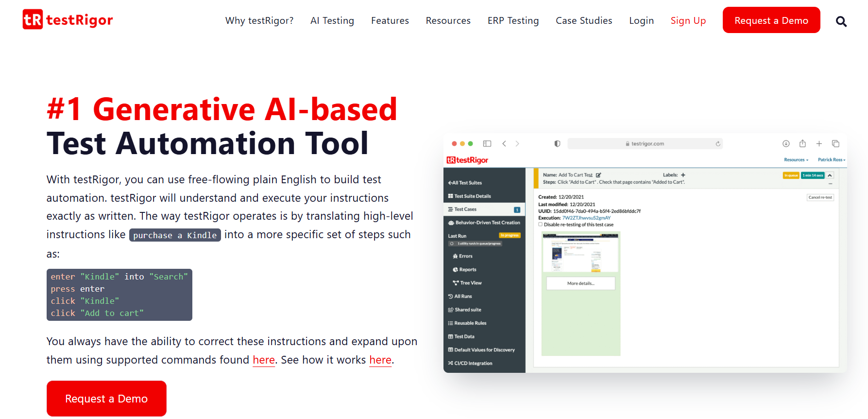Collapse the test case with the chevron up button
The image size is (868, 419).
tap(830, 175)
